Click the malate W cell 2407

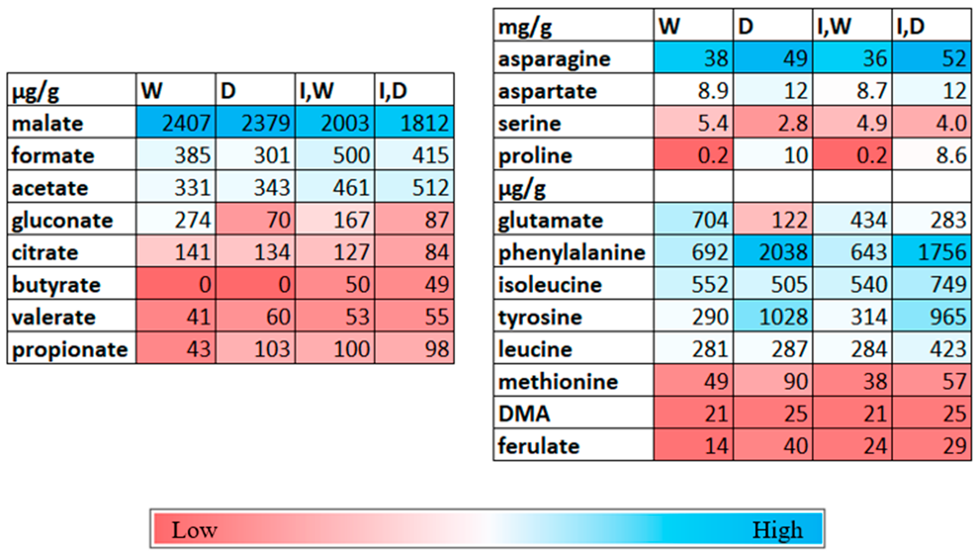click(176, 123)
